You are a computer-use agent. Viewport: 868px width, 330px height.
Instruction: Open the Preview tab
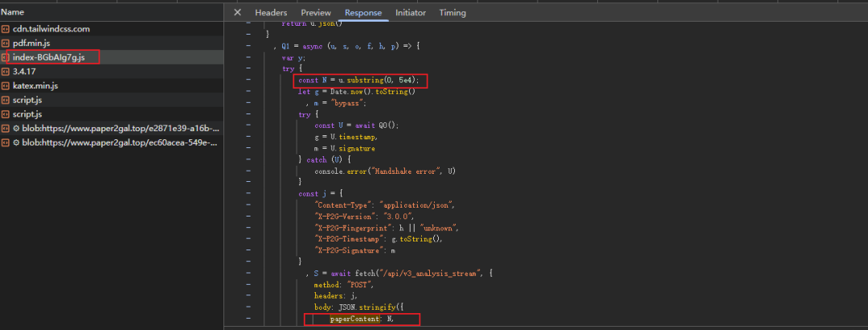click(316, 12)
